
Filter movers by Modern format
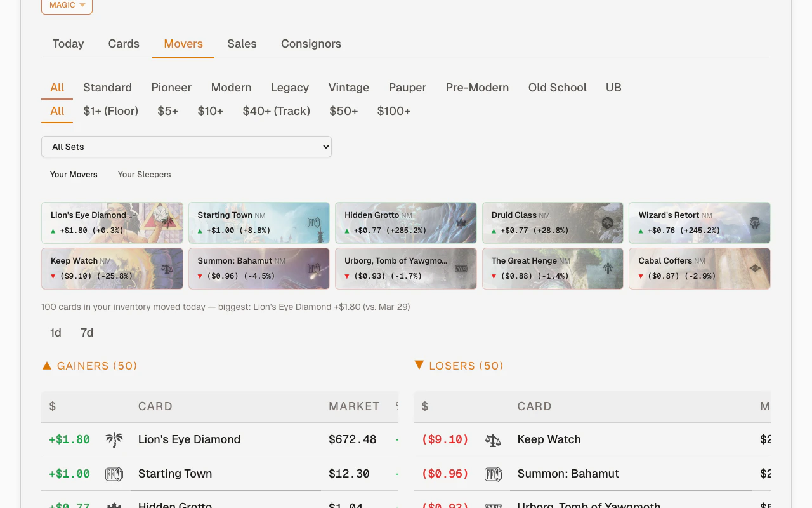click(231, 88)
